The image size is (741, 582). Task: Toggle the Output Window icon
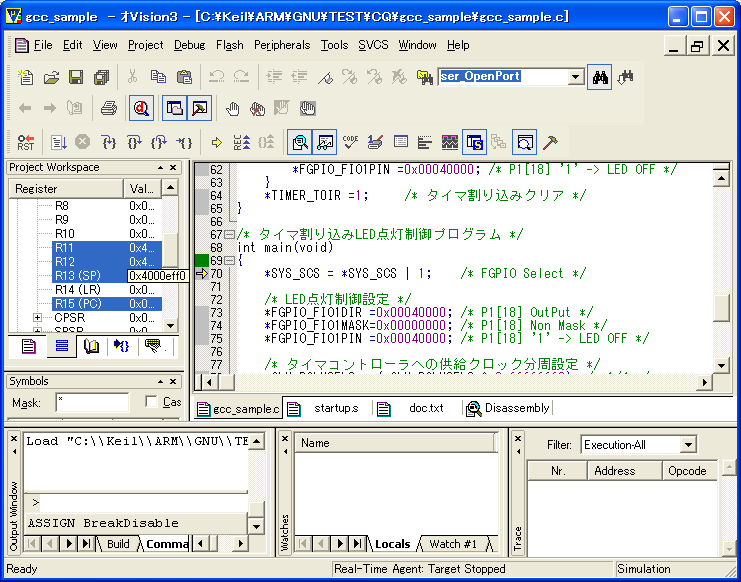pos(199,109)
